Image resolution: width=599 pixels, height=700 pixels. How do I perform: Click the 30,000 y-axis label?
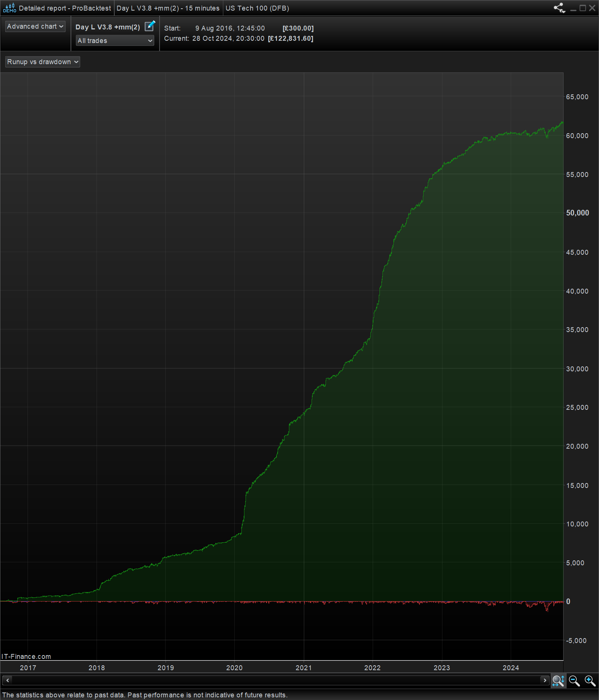point(577,369)
